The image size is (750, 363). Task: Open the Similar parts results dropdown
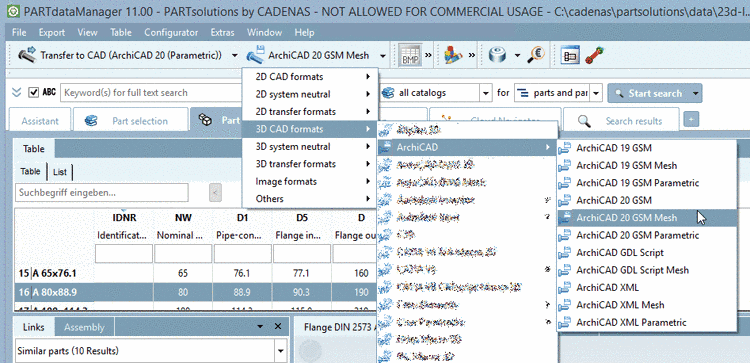280,352
